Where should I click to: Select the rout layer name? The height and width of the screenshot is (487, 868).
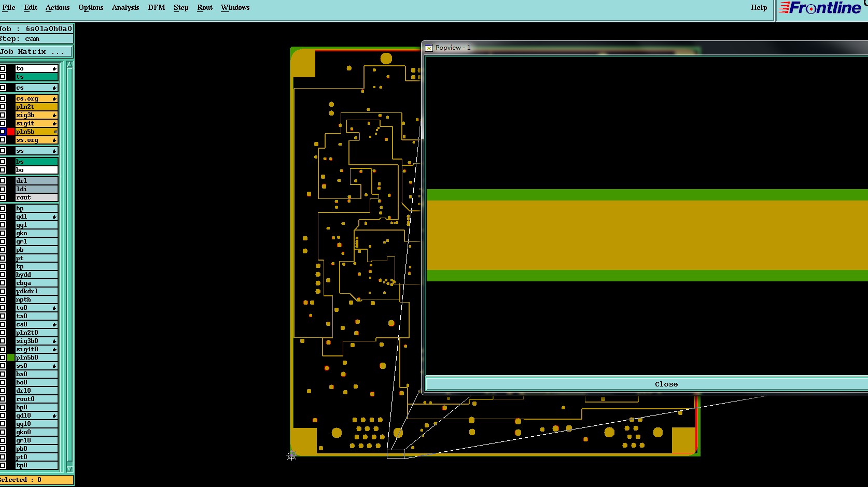(x=36, y=197)
